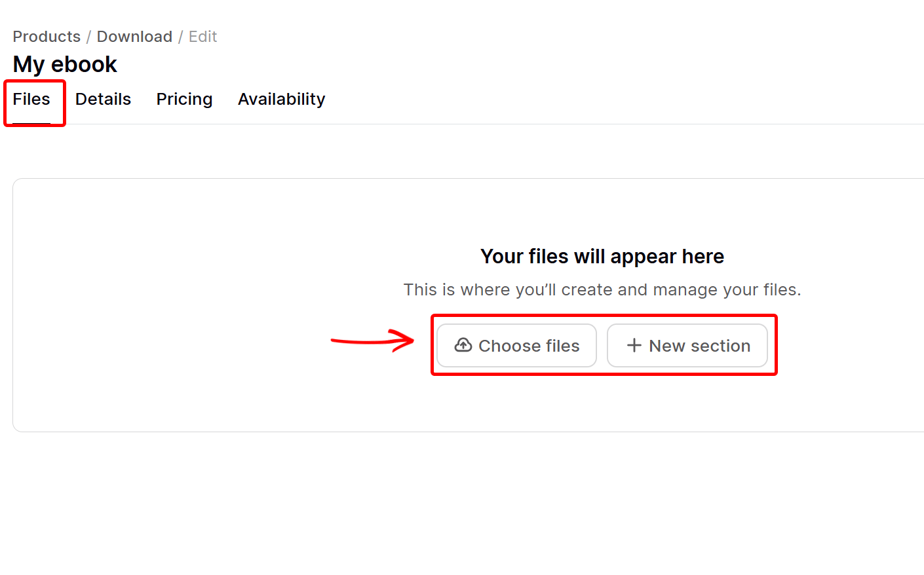Image resolution: width=924 pixels, height=575 pixels.
Task: Click the underline beneath the Files tab
Action: [x=31, y=123]
